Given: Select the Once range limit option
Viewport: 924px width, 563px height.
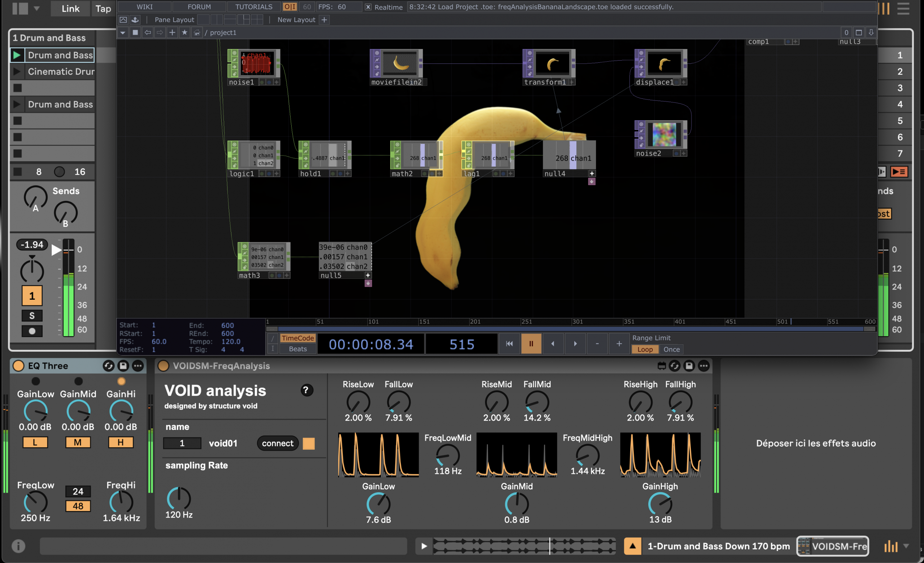Looking at the screenshot, I should (x=671, y=349).
